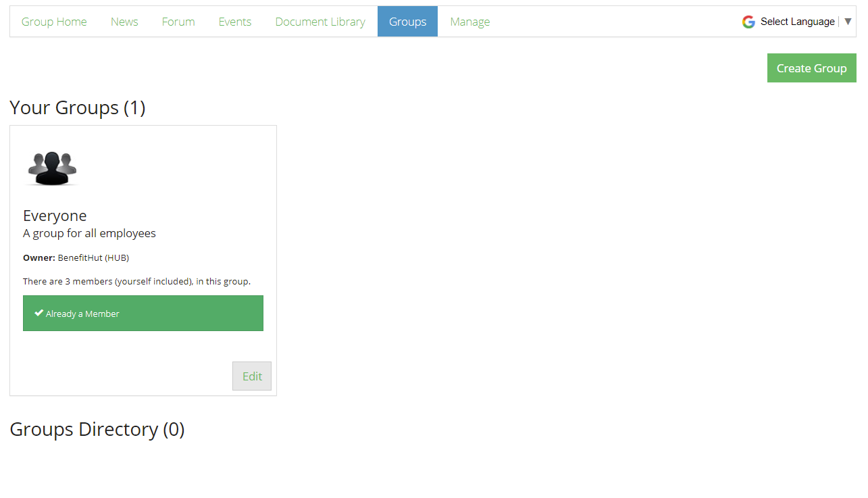Open the Events tab
Viewport: 868px width, 498px height.
pyautogui.click(x=235, y=22)
